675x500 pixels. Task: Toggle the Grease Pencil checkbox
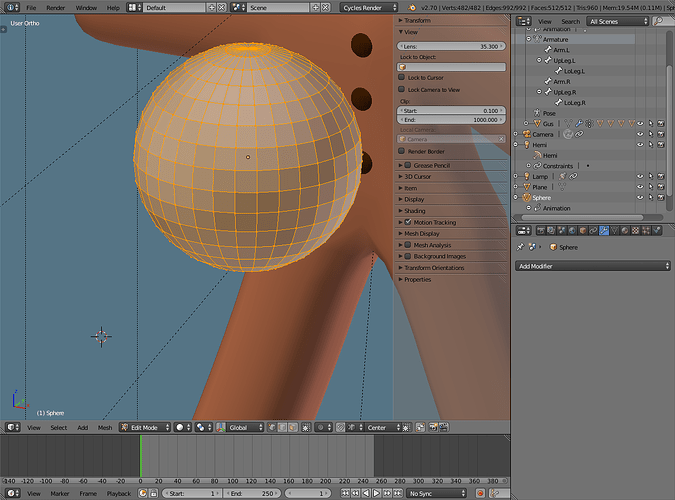pyautogui.click(x=408, y=165)
